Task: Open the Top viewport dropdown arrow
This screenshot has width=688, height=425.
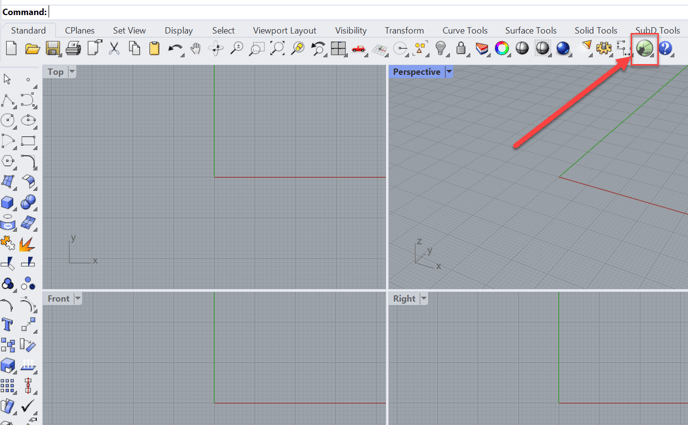Action: click(x=72, y=71)
